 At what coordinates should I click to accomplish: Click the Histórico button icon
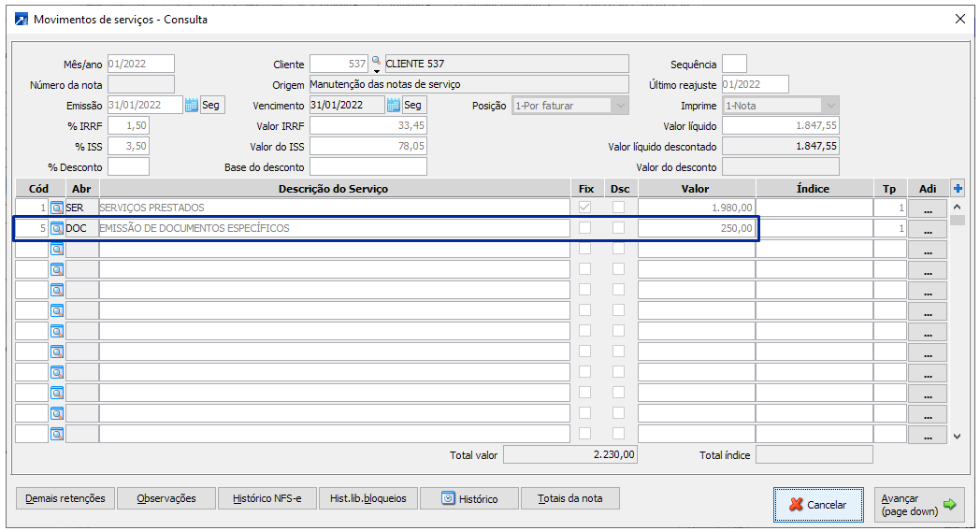[x=448, y=498]
